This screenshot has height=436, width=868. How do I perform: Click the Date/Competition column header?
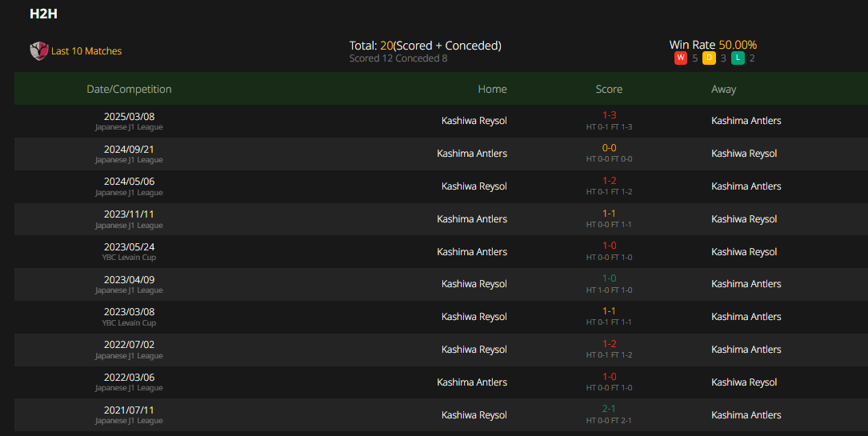tap(129, 89)
